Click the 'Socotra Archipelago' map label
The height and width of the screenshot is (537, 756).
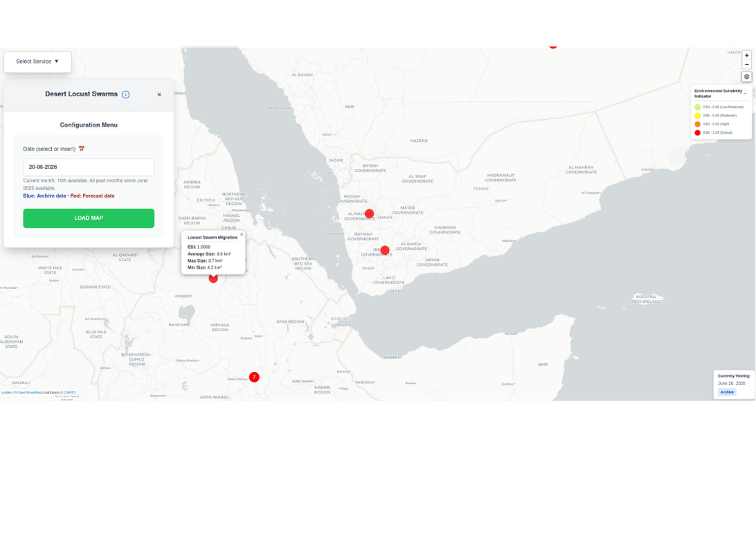(646, 299)
